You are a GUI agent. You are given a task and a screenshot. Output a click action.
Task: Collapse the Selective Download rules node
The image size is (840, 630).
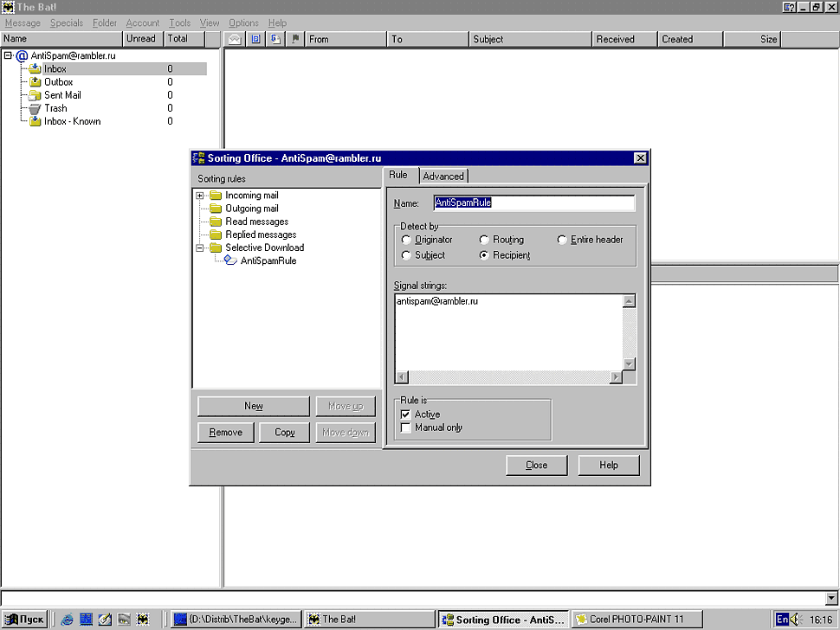pyautogui.click(x=200, y=247)
